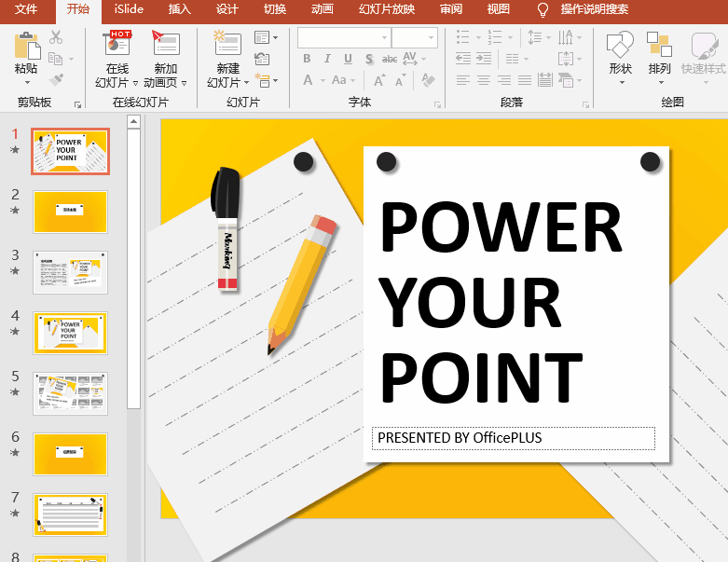Click distributed alignment icon

tap(545, 80)
